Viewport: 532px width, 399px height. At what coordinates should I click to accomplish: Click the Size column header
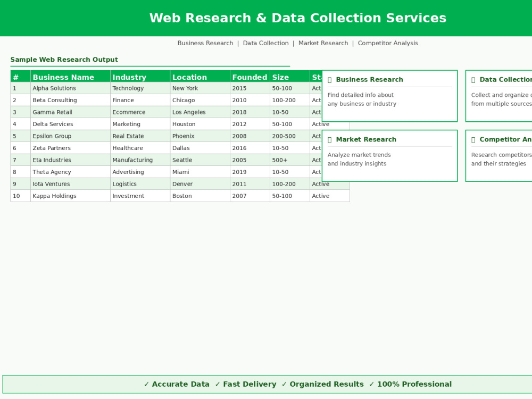290,76
